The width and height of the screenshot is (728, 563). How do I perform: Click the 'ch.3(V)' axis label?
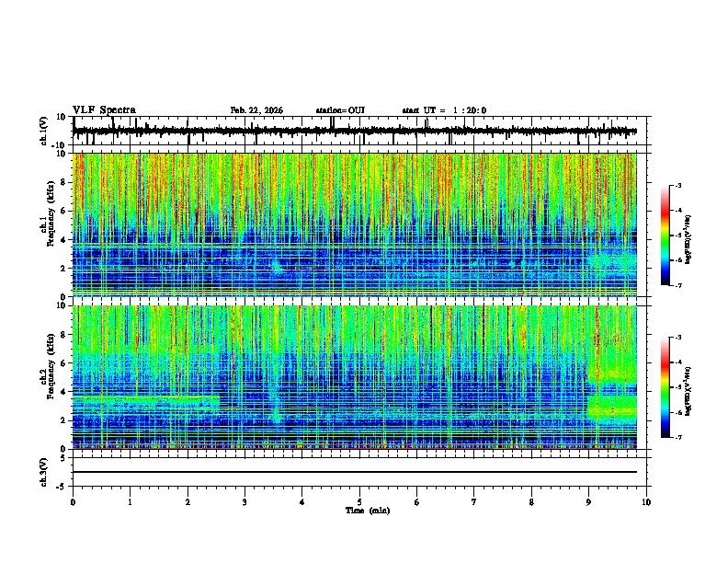click(x=44, y=473)
